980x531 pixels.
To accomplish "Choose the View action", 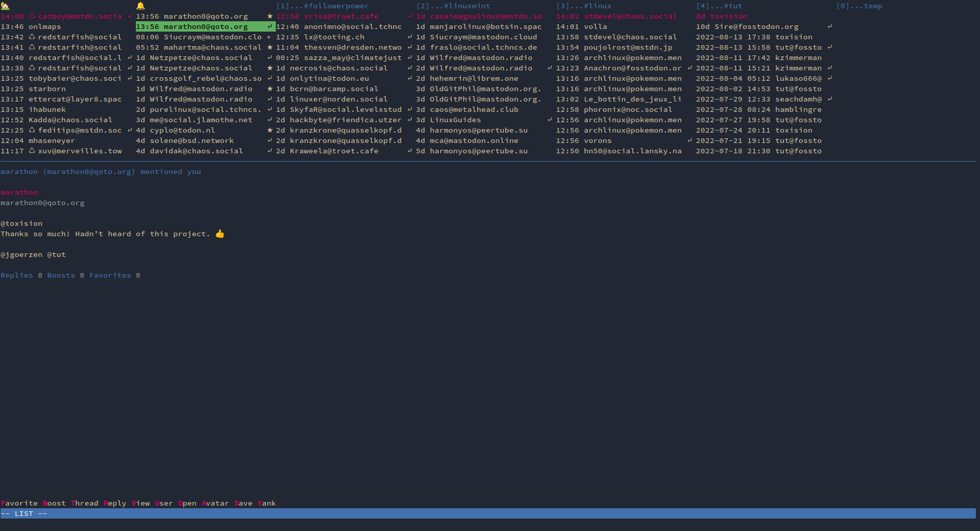I will (141, 503).
